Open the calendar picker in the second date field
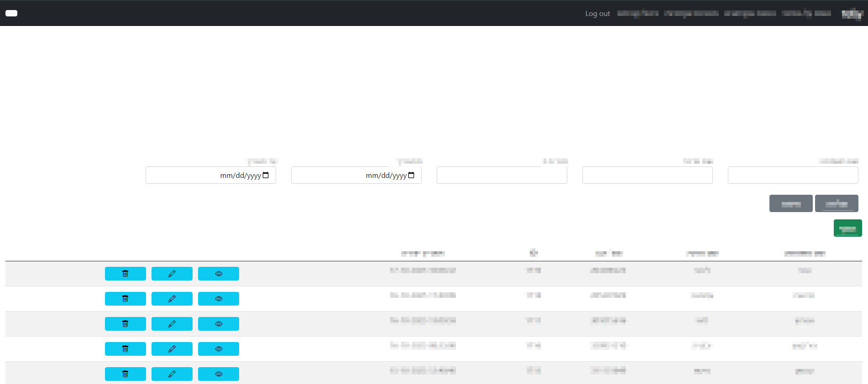Image resolution: width=868 pixels, height=384 pixels. [x=411, y=176]
